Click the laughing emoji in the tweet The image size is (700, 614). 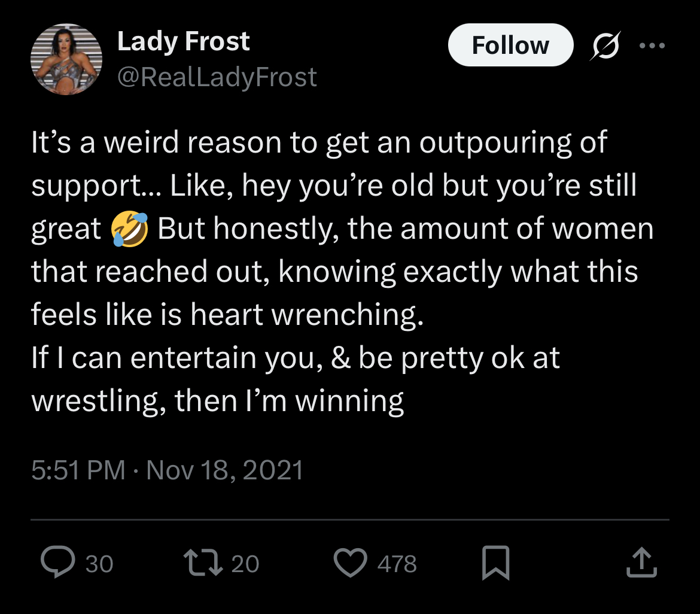[x=129, y=230]
